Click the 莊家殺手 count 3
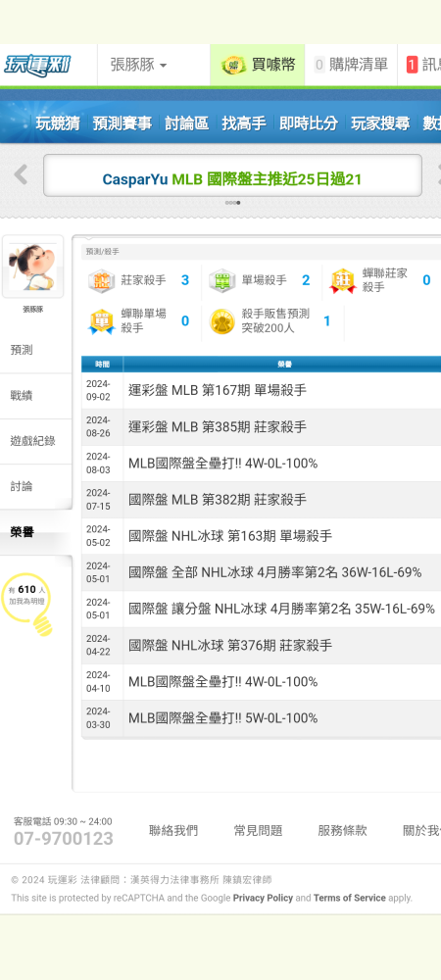This screenshot has height=980, width=441. (185, 280)
